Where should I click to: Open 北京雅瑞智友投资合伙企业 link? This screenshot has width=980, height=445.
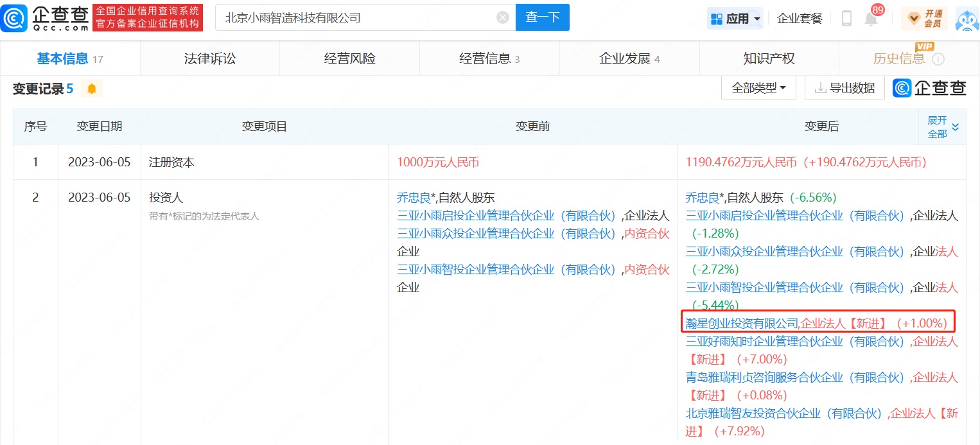pyautogui.click(x=785, y=414)
